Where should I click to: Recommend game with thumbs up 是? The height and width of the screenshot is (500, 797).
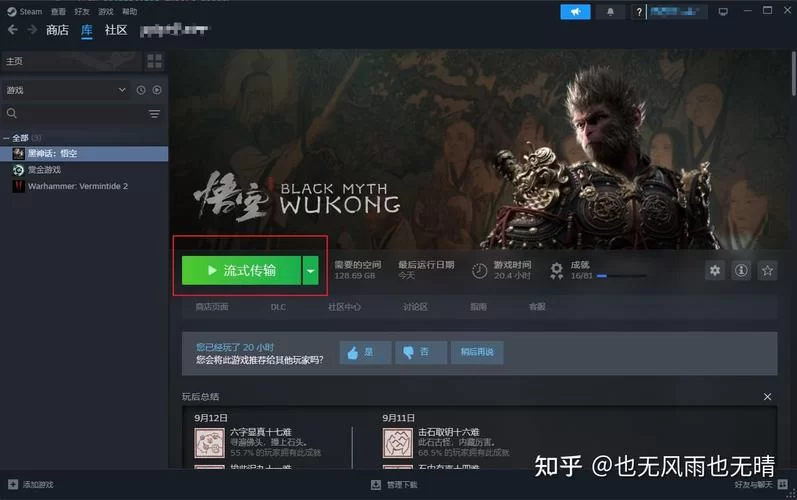tap(365, 352)
